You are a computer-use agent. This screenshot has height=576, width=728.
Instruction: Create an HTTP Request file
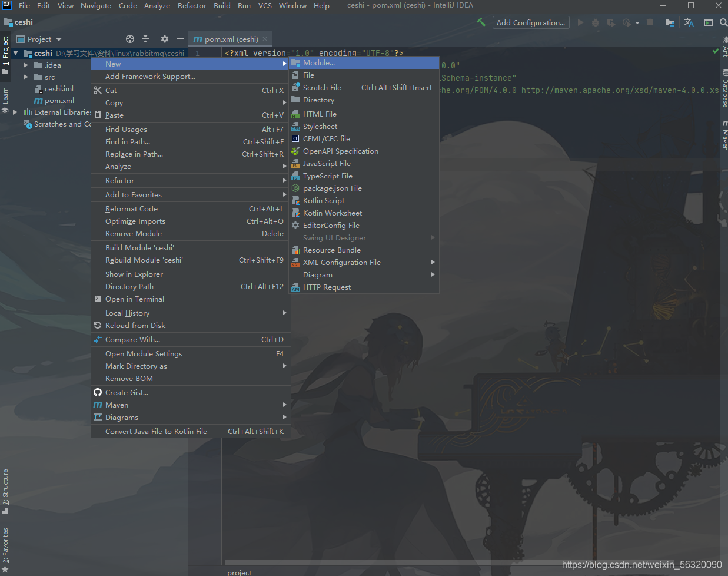pos(365,287)
